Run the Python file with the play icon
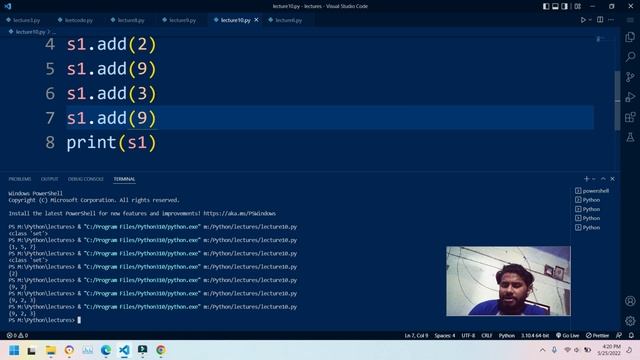 click(583, 20)
